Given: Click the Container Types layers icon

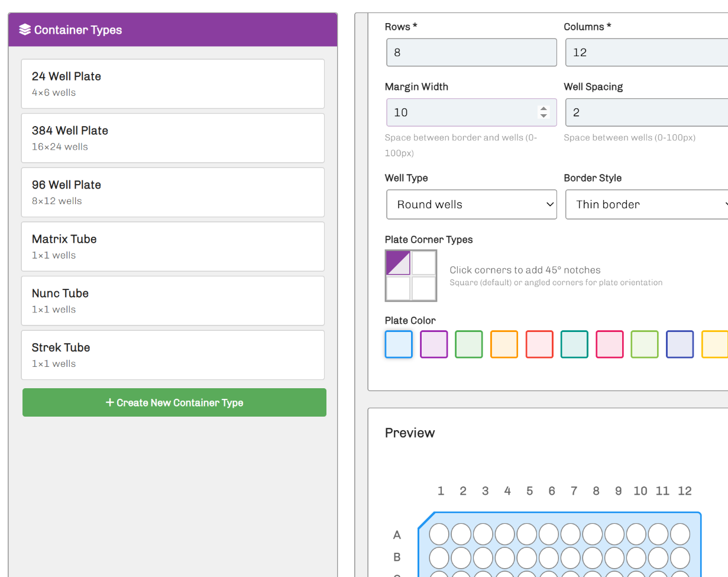Looking at the screenshot, I should point(25,30).
